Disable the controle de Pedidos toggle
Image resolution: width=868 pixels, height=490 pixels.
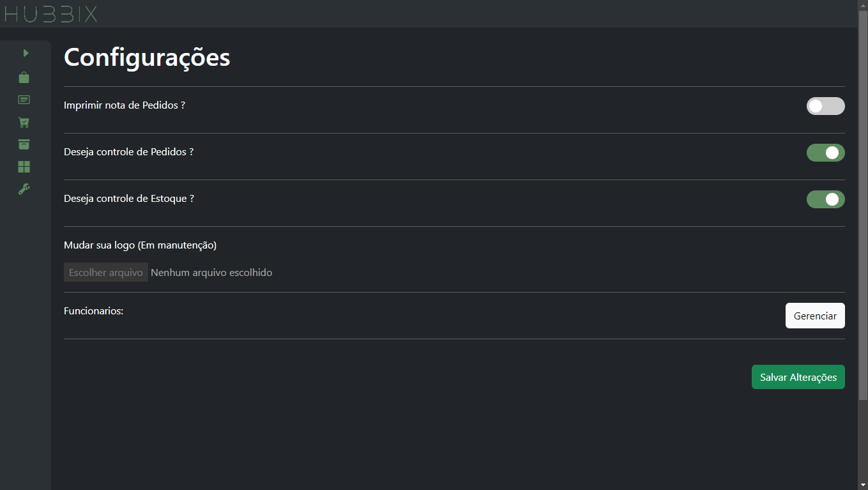825,153
